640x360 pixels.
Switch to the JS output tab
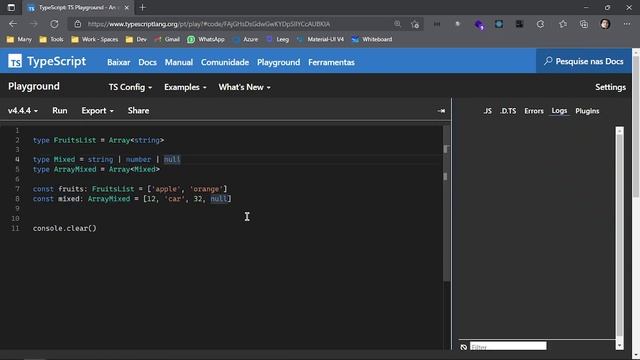[x=487, y=111]
